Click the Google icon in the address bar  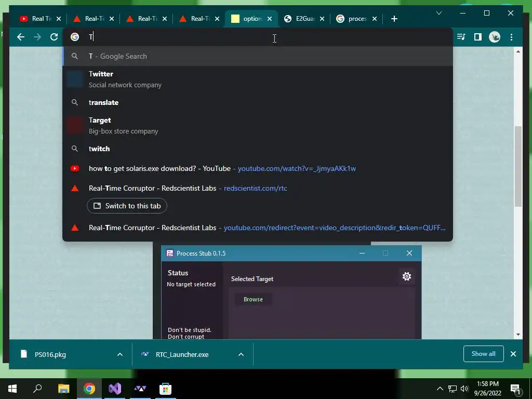75,37
